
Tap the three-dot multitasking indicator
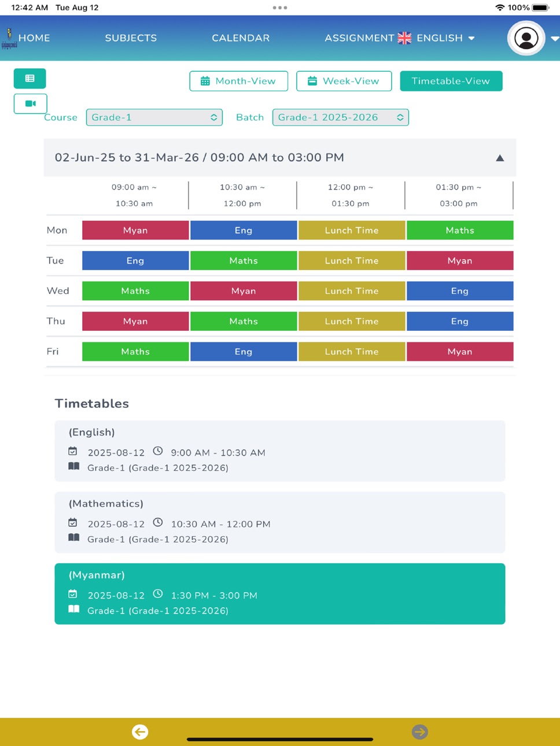(280, 8)
